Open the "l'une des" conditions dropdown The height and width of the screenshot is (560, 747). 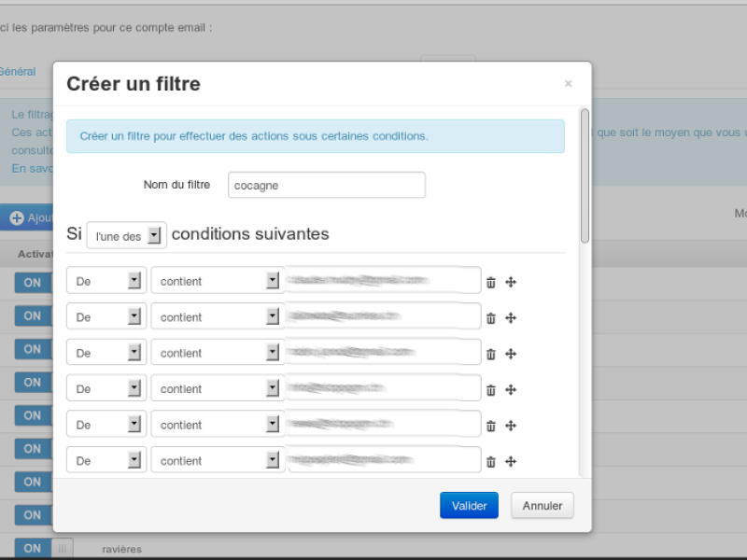coord(127,235)
